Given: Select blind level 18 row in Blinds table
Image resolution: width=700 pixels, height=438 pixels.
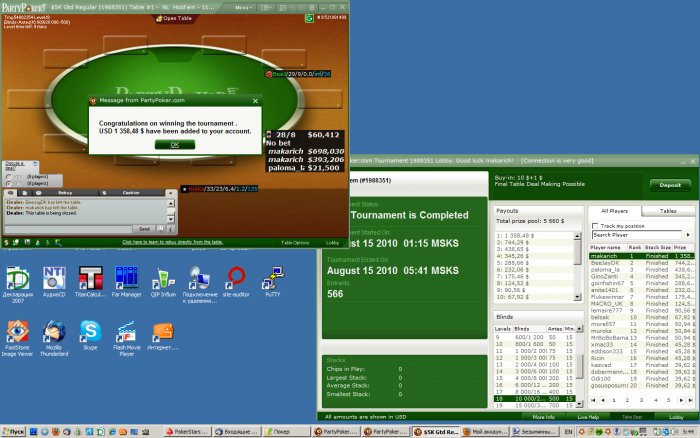Looking at the screenshot, I should click(535, 398).
